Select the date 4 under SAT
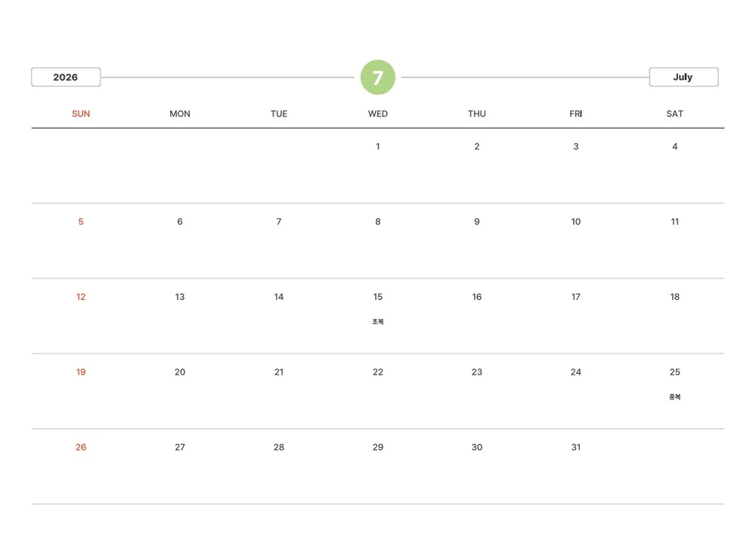This screenshot has height=534, width=756. coord(675,147)
